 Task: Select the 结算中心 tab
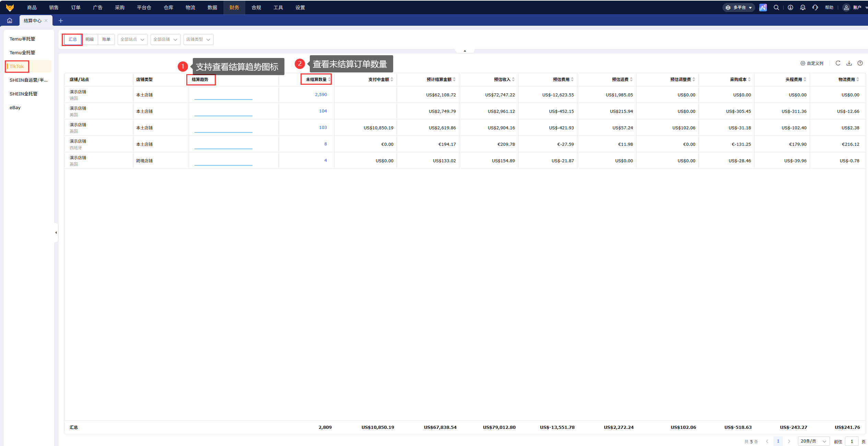tap(33, 21)
